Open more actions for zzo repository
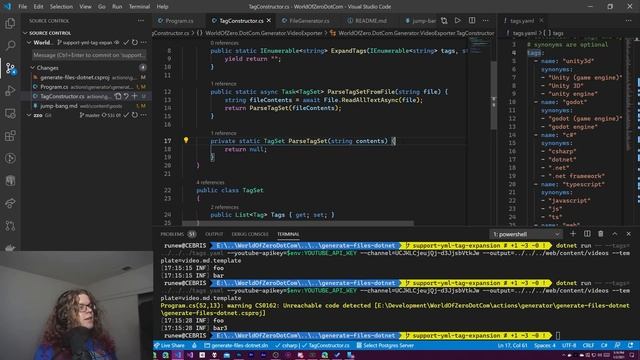The height and width of the screenshot is (360, 640). [x=143, y=115]
